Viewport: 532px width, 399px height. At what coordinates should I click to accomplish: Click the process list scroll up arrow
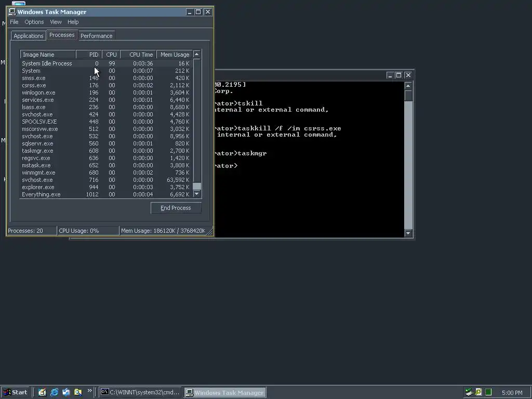197,54
